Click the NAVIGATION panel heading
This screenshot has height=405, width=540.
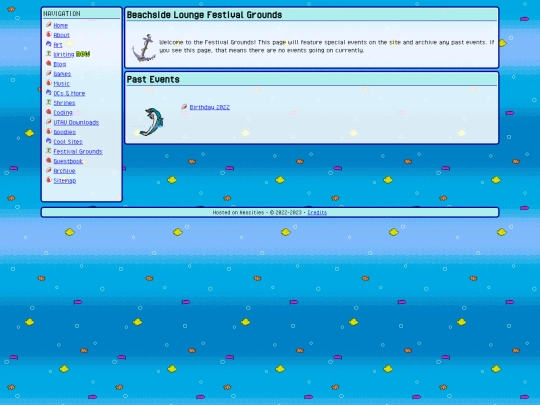pyautogui.click(x=62, y=14)
